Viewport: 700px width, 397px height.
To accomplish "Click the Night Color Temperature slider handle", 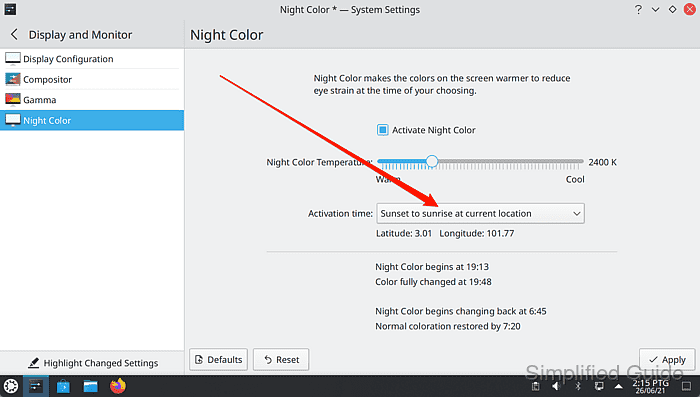I will [432, 161].
